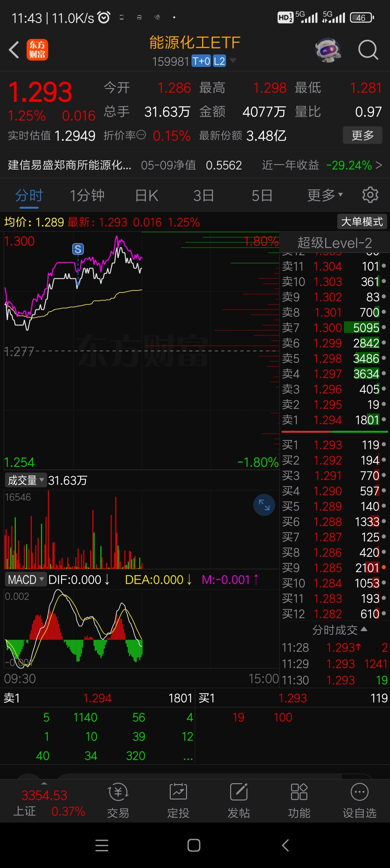Open the robot assistant avatar
The image size is (390, 868).
pos(328,50)
